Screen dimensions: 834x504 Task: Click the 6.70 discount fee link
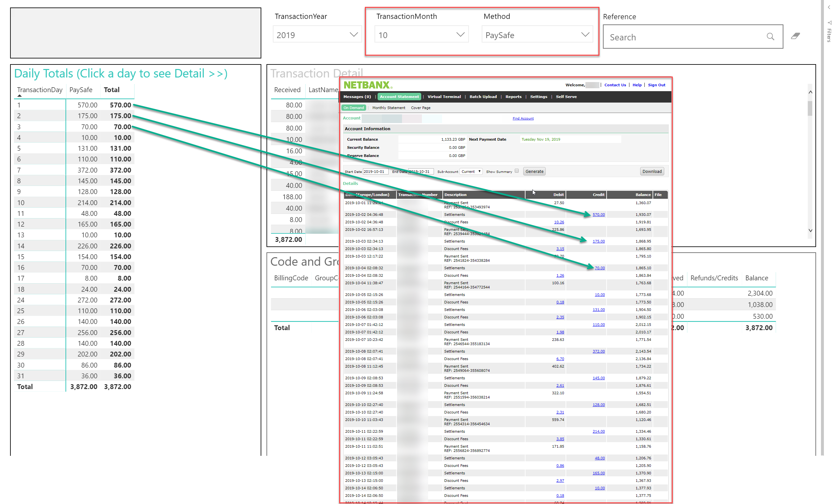560,358
